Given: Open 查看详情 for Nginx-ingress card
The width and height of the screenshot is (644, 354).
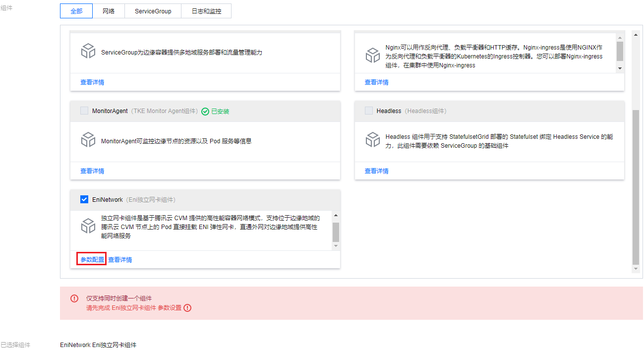Looking at the screenshot, I should 377,82.
